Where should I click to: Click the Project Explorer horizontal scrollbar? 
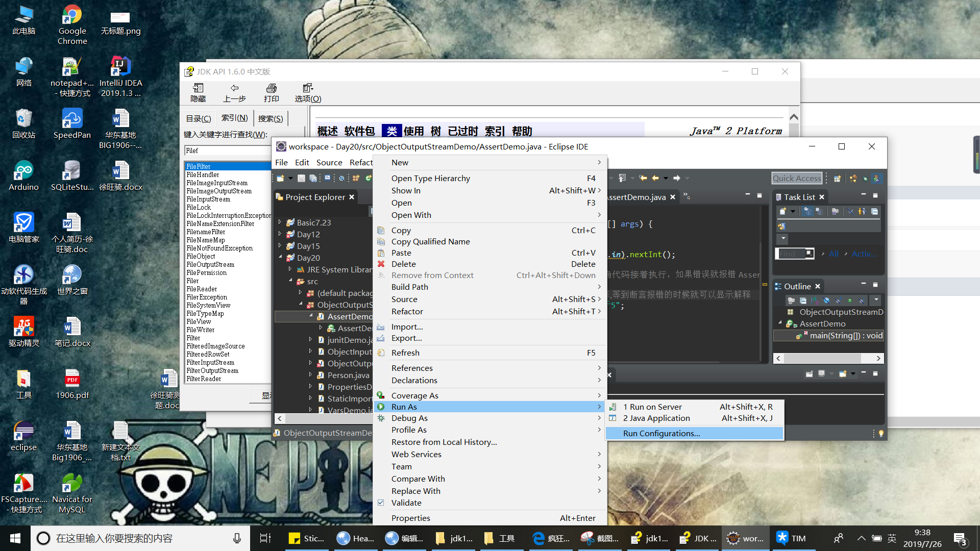coord(324,418)
